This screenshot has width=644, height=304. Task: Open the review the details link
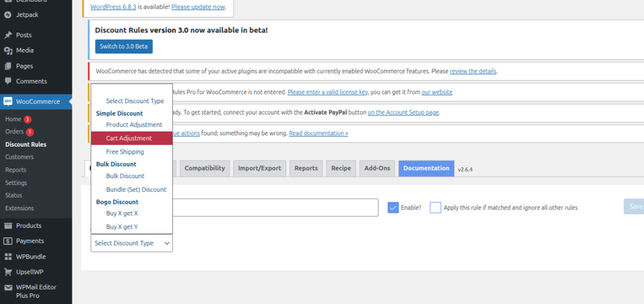click(x=473, y=71)
